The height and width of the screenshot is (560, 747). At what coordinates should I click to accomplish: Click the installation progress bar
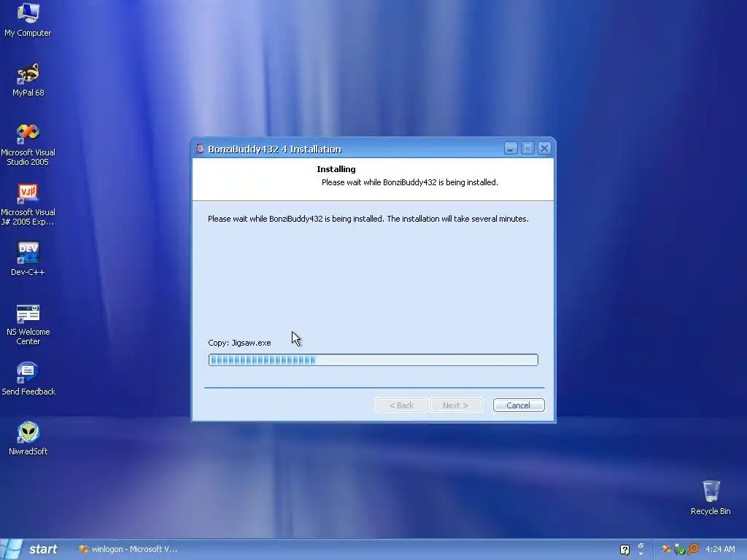point(373,360)
